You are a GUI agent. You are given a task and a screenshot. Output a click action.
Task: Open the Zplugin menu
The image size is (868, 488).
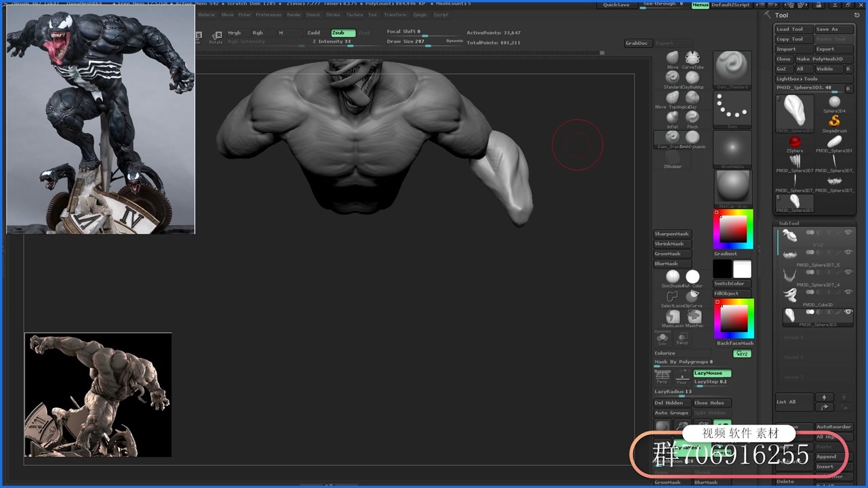click(420, 14)
